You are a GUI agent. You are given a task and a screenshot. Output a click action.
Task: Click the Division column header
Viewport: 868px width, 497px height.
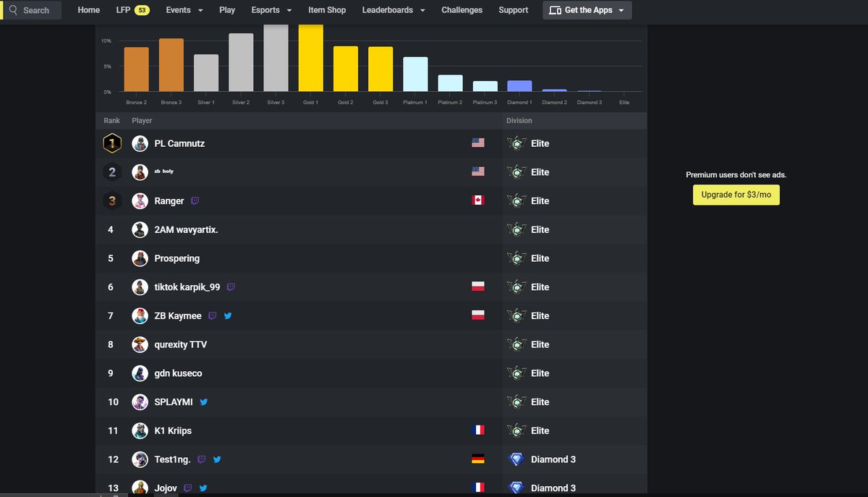519,121
